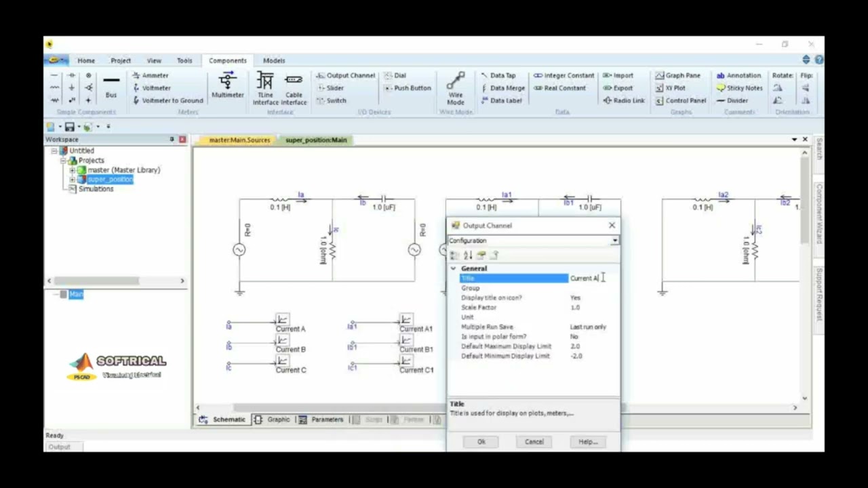Collapse the General property section
The width and height of the screenshot is (868, 488).
coord(454,268)
